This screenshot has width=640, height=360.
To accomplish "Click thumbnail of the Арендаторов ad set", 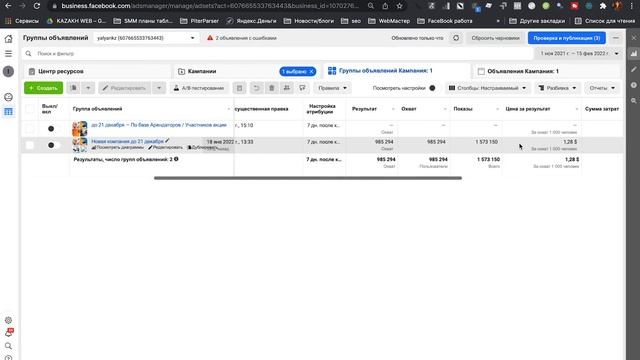I will coord(80,129).
